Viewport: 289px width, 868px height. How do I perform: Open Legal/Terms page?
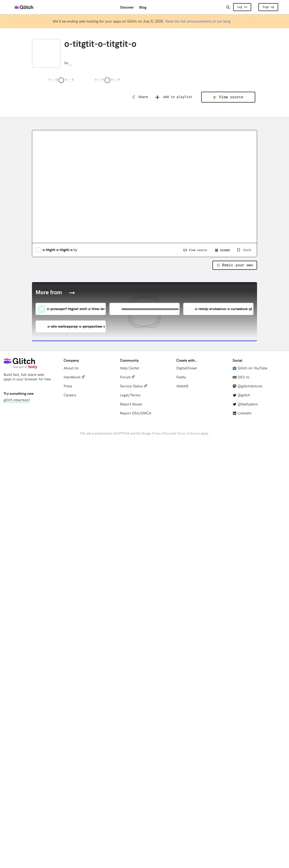pyautogui.click(x=130, y=395)
